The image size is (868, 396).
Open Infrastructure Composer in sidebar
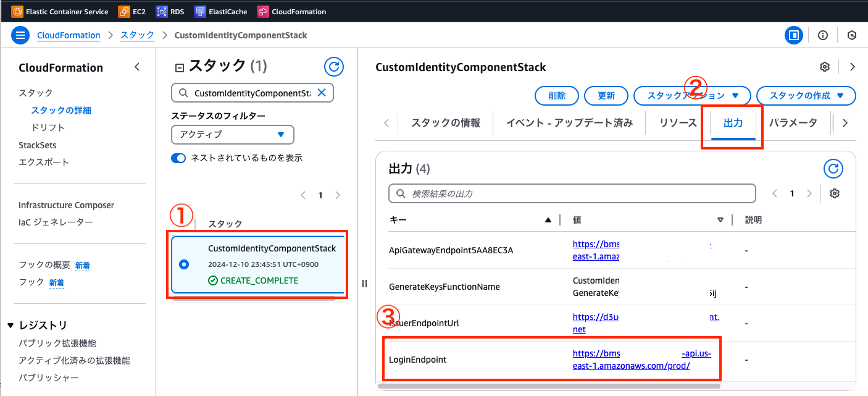[66, 205]
